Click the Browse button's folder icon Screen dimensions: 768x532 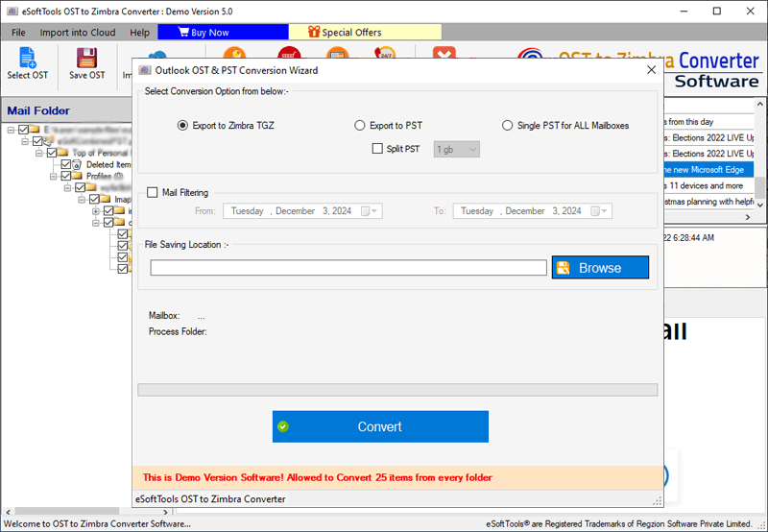pyautogui.click(x=564, y=268)
